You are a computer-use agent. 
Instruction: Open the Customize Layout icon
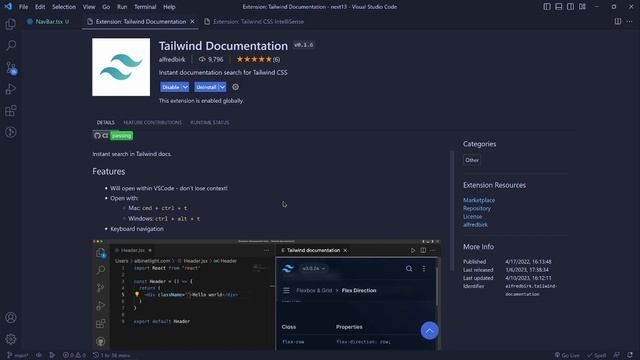point(582,7)
